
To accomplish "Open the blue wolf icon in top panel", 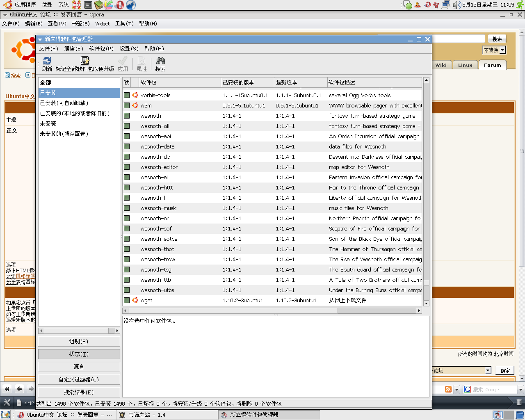I will pyautogui.click(x=130, y=5).
